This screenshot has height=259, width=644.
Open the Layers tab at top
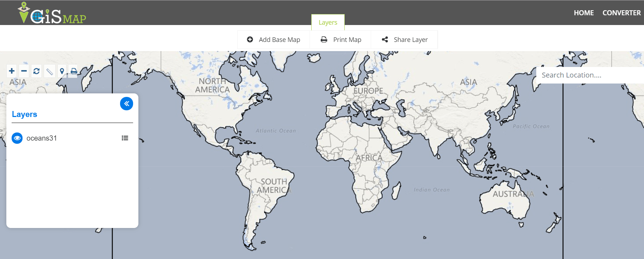pos(328,23)
